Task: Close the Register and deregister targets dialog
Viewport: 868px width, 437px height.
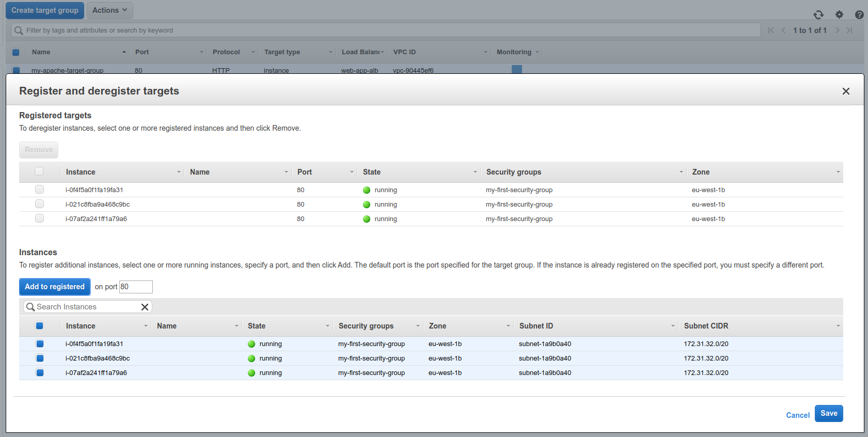Action: tap(846, 91)
